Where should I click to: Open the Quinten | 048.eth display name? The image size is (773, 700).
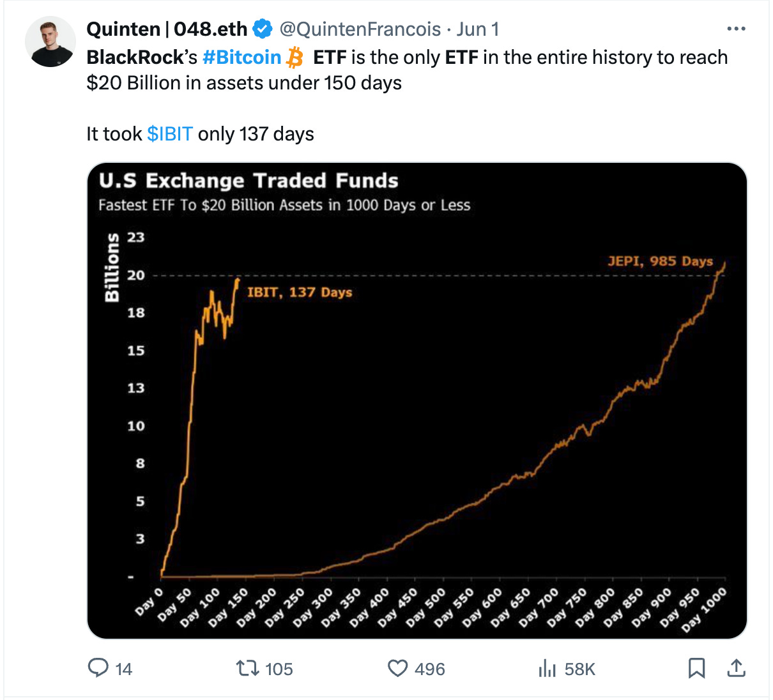point(167,29)
